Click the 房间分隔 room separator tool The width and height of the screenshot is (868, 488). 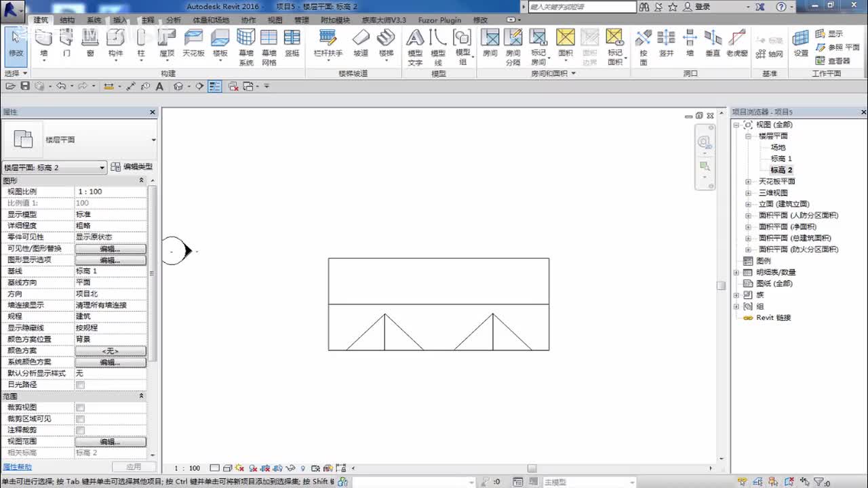pyautogui.click(x=513, y=47)
